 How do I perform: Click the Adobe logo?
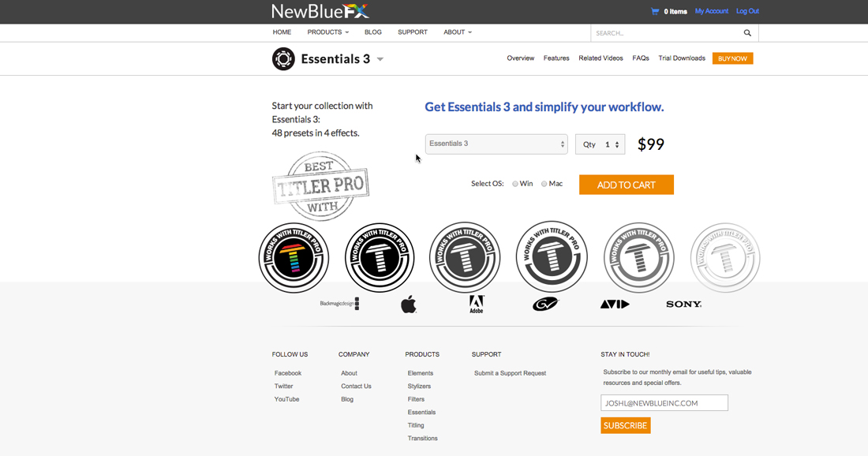point(477,305)
